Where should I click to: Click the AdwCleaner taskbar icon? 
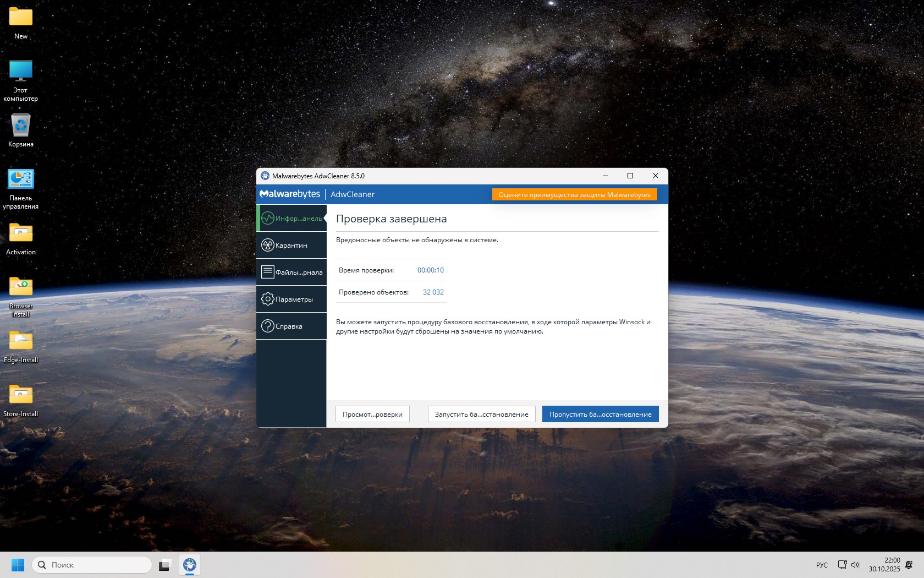point(190,565)
